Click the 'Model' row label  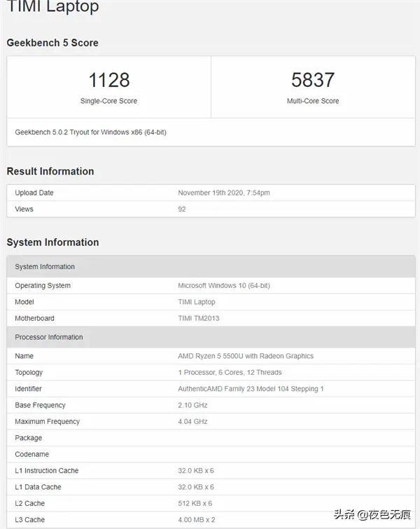[x=24, y=302]
